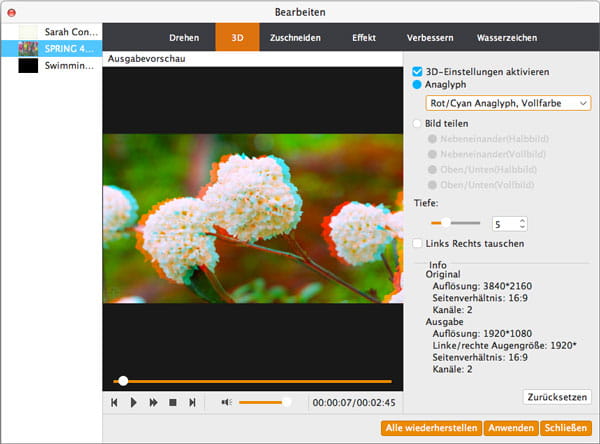Click the Tiefe value input field

pyautogui.click(x=506, y=224)
